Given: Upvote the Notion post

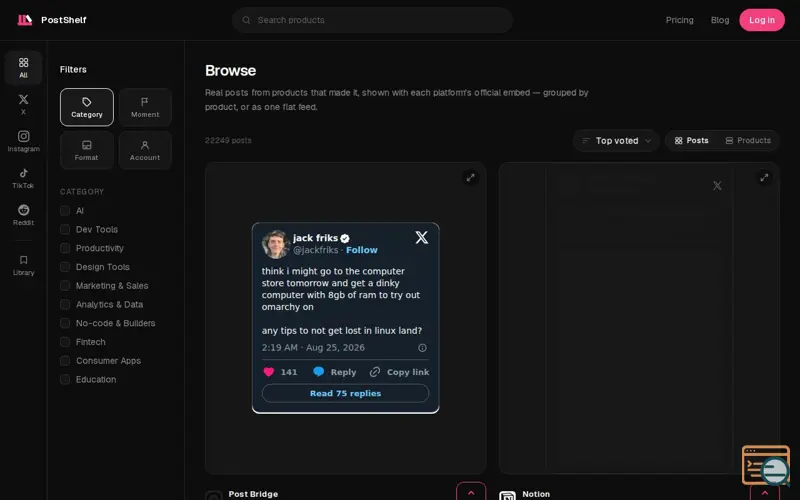Looking at the screenshot, I should pyautogui.click(x=764, y=492).
